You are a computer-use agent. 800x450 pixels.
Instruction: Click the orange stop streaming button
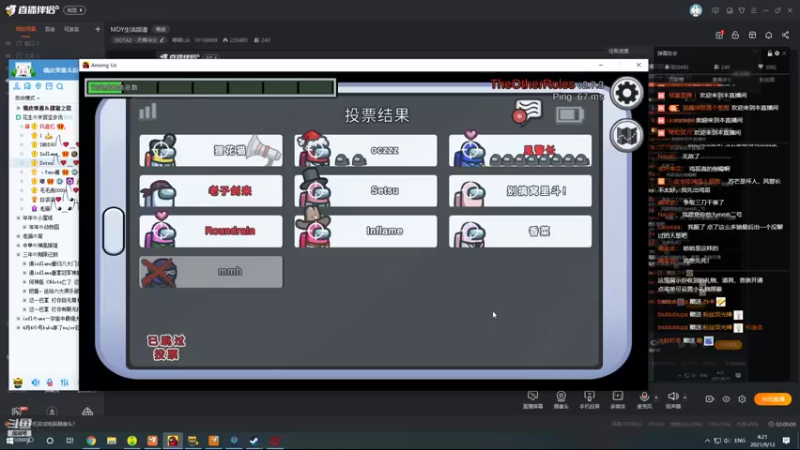(773, 399)
